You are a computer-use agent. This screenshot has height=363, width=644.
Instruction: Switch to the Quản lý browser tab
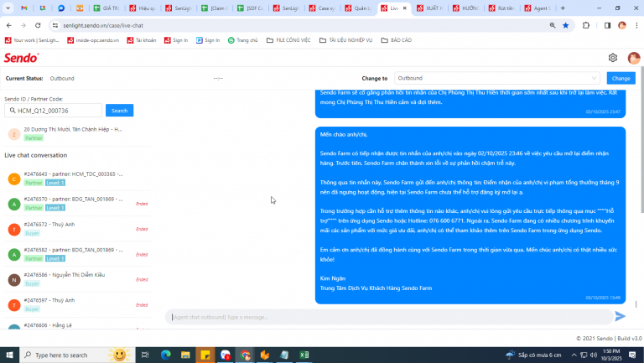coord(359,8)
